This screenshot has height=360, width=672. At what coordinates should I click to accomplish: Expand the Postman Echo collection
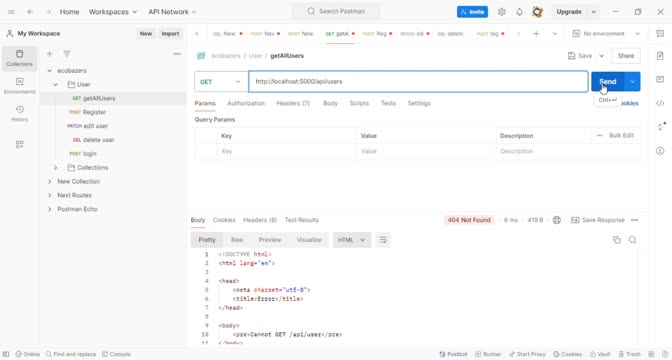coord(50,209)
